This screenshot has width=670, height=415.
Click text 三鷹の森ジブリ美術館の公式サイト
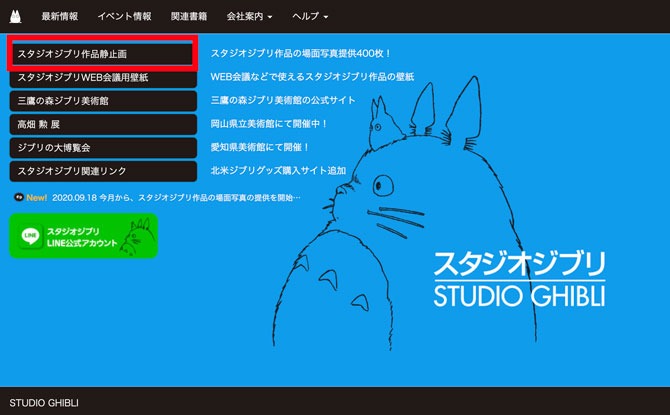coord(283,100)
